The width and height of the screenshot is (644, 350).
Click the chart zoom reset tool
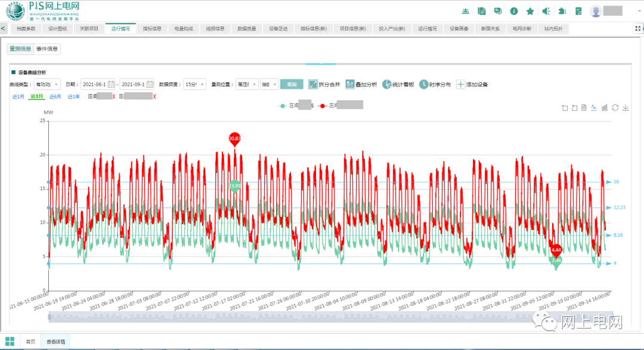click(x=575, y=108)
